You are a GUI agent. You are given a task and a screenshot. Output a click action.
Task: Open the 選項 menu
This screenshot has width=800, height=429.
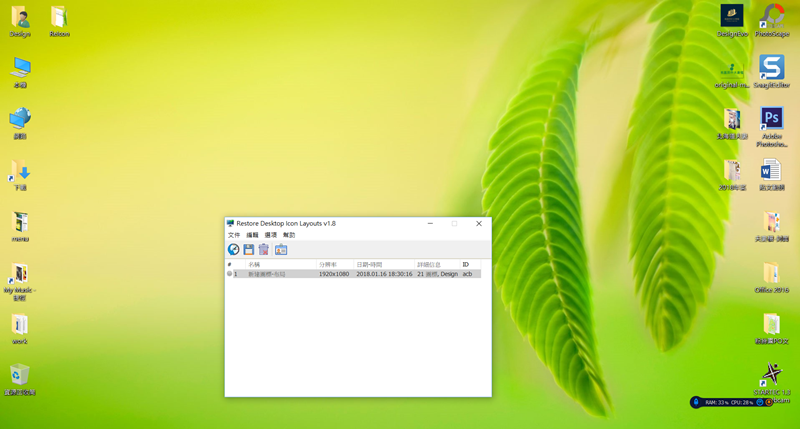(x=270, y=235)
